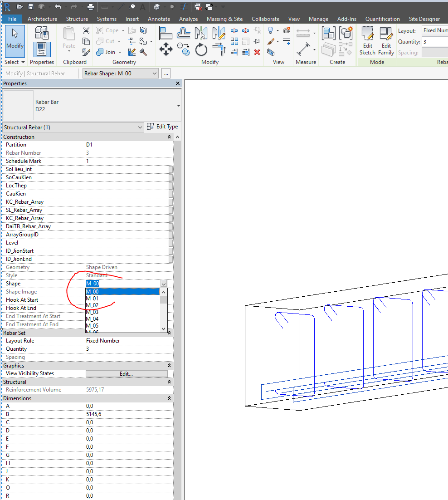Click the Create Group icon
This screenshot has width=448, height=500.
pyautogui.click(x=346, y=33)
